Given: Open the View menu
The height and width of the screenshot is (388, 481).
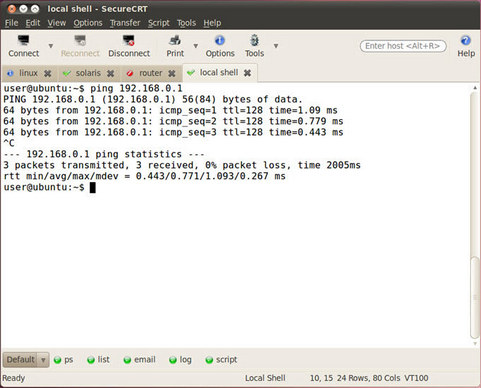Looking at the screenshot, I should [56, 23].
